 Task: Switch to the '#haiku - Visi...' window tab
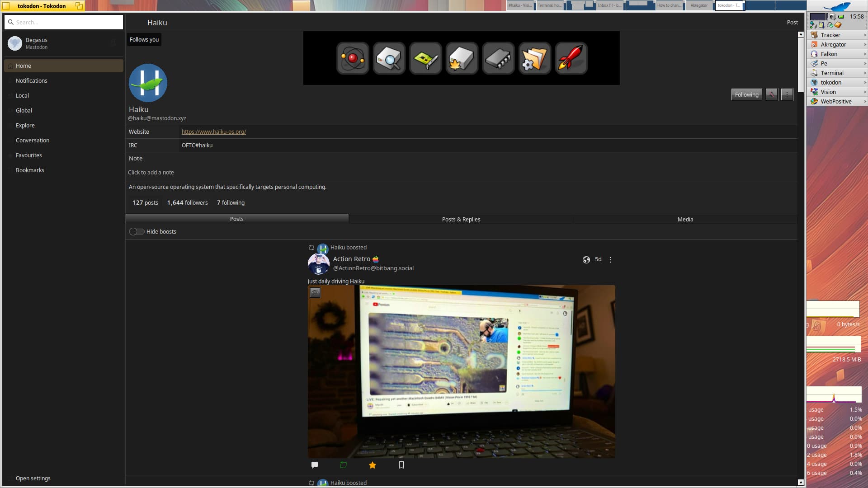(x=521, y=5)
